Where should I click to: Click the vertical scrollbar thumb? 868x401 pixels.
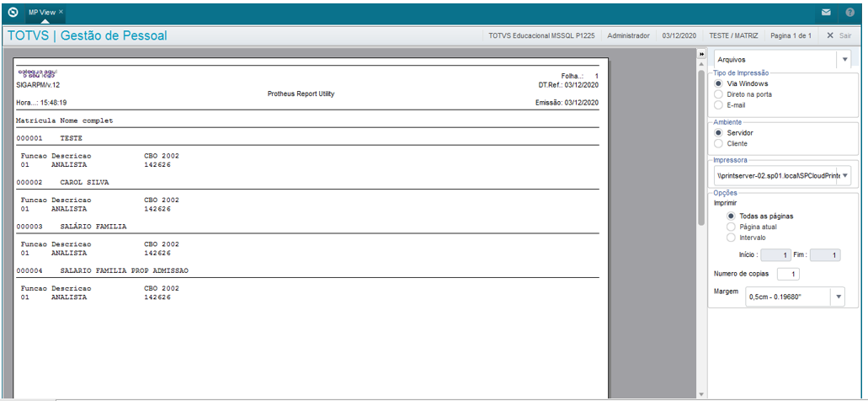pos(701,148)
